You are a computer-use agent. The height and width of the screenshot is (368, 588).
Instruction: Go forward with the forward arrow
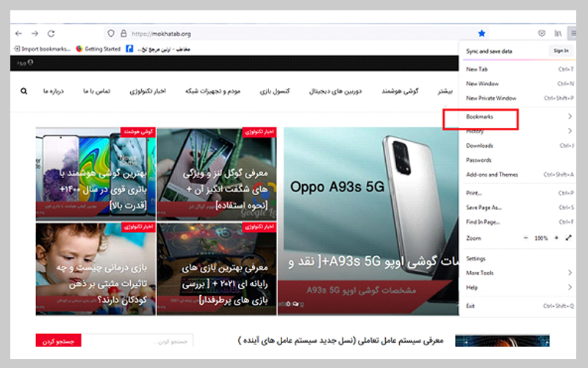coord(35,34)
